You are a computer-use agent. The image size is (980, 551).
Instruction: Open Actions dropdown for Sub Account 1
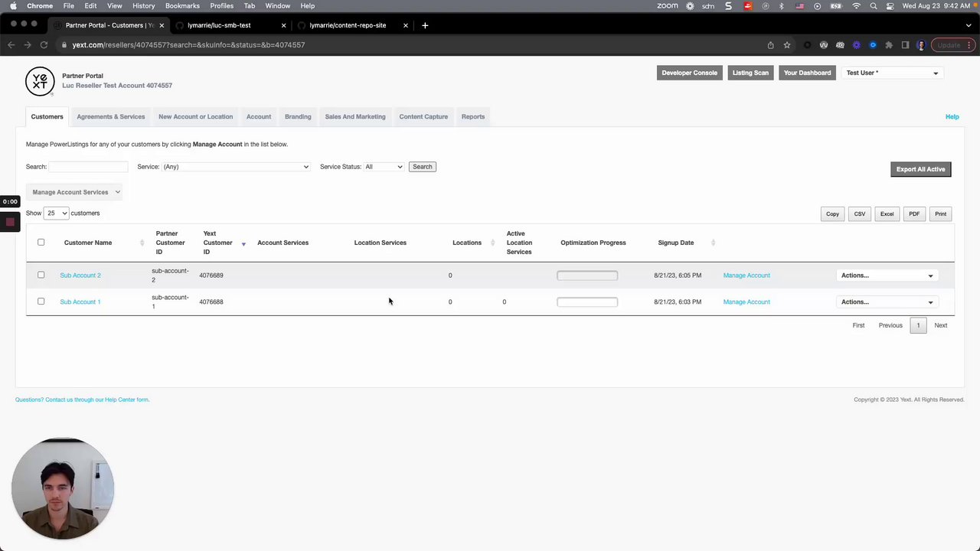[887, 302]
